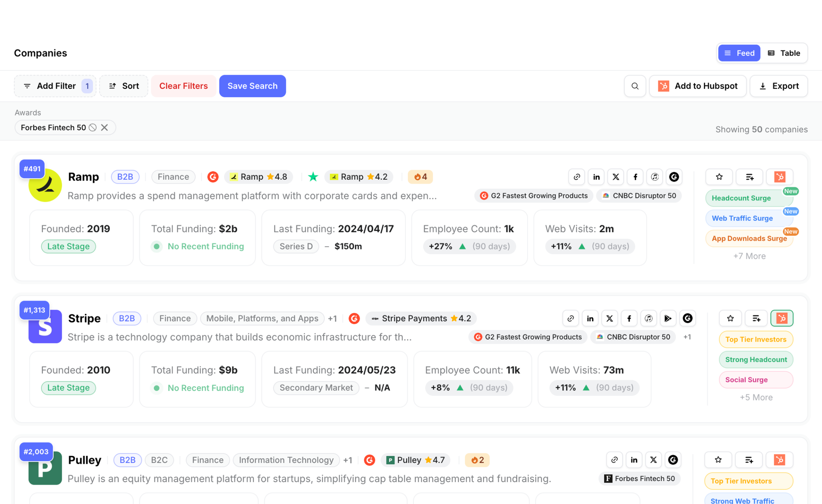Expand the +5 More signals under Stripe
This screenshot has width=822, height=504.
tap(756, 397)
